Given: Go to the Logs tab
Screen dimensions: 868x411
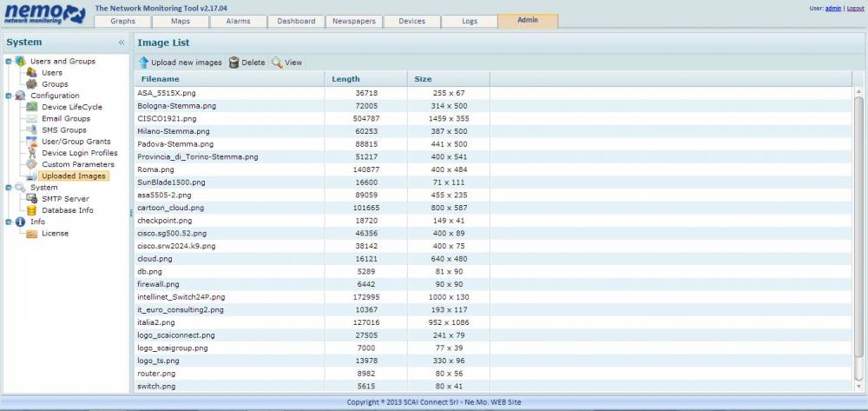Looking at the screenshot, I should tap(470, 21).
